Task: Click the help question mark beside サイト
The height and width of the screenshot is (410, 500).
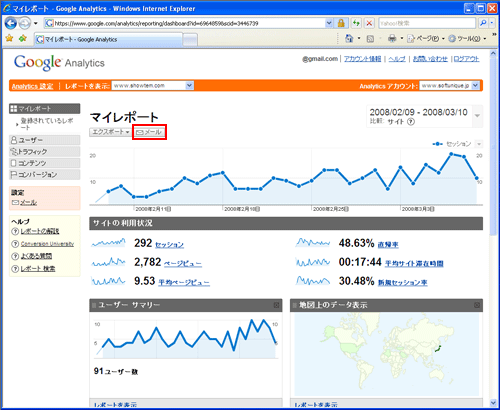Action: (411, 122)
